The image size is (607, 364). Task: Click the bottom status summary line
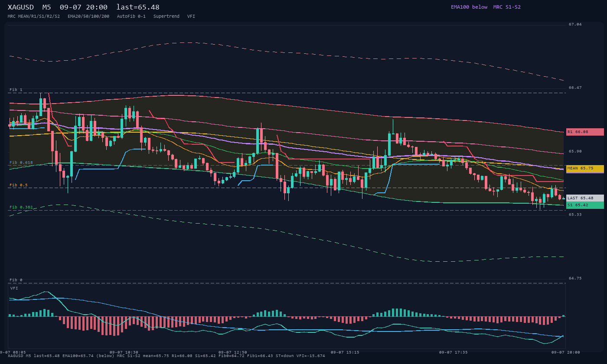tap(166, 356)
